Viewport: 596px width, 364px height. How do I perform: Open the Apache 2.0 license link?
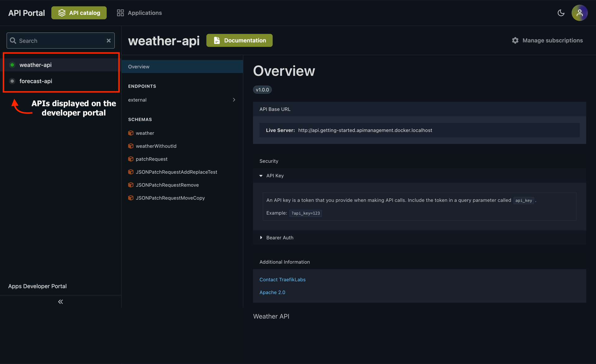(x=272, y=292)
